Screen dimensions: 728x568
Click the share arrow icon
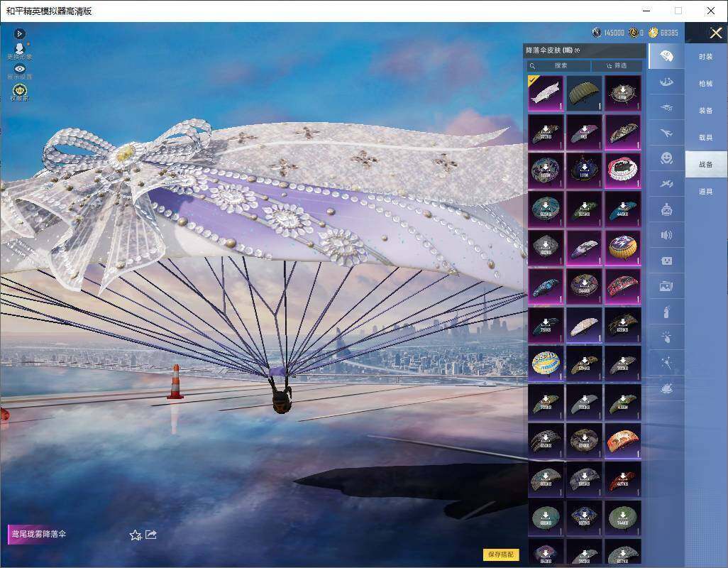(x=151, y=535)
